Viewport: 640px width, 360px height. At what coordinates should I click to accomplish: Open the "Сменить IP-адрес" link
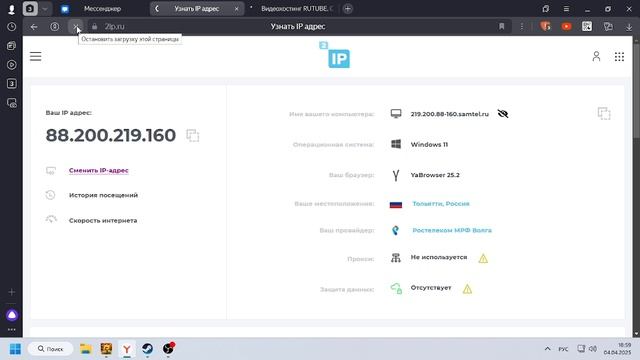coord(99,170)
